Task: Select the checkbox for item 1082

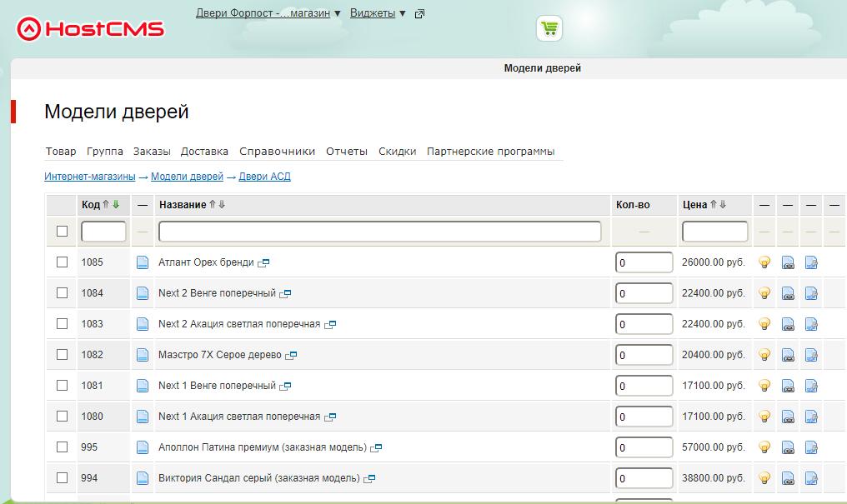Action: (63, 354)
